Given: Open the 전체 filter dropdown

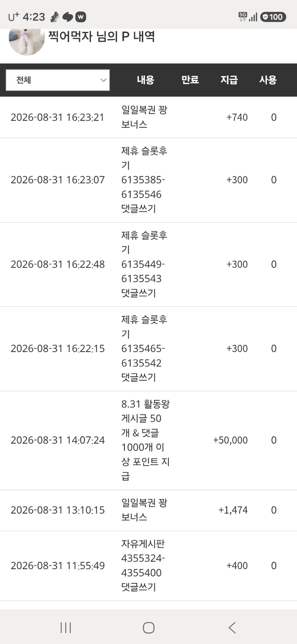Looking at the screenshot, I should click(x=58, y=80).
